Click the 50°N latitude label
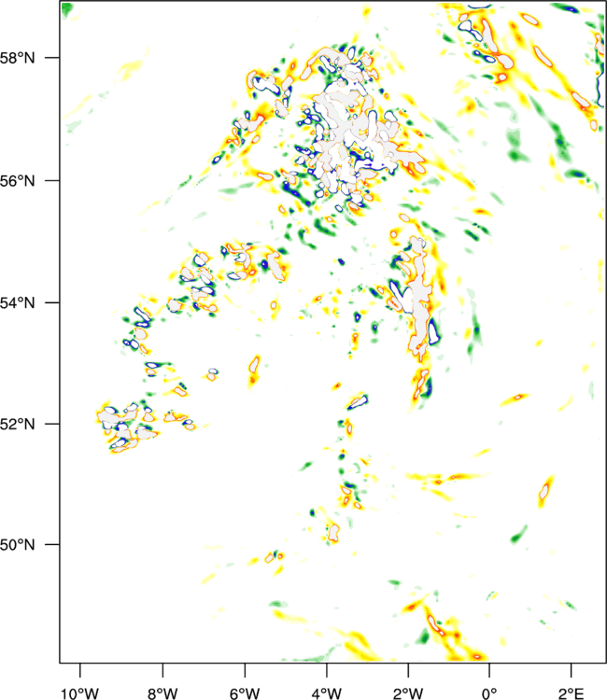This screenshot has height=700, width=607. tap(17, 545)
